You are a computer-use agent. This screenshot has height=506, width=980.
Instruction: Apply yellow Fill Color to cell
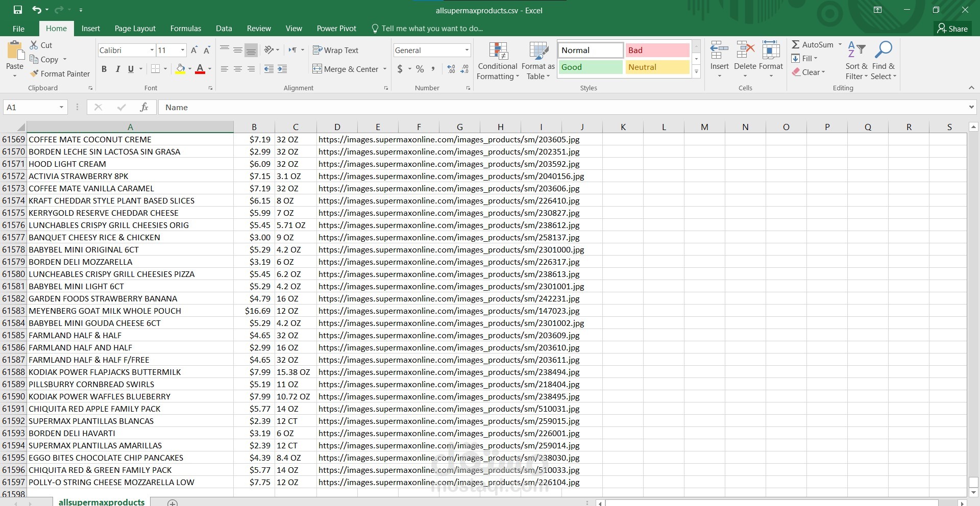[180, 69]
